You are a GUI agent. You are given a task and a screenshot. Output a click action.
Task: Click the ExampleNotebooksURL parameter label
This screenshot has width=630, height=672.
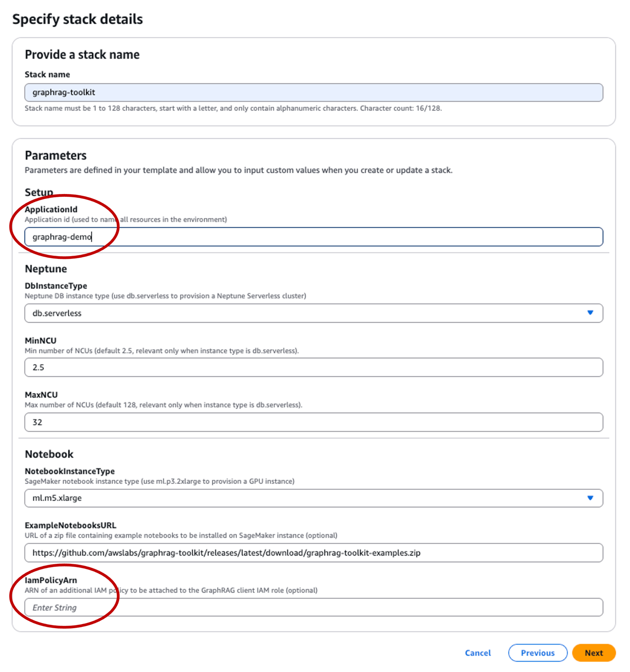(x=70, y=525)
